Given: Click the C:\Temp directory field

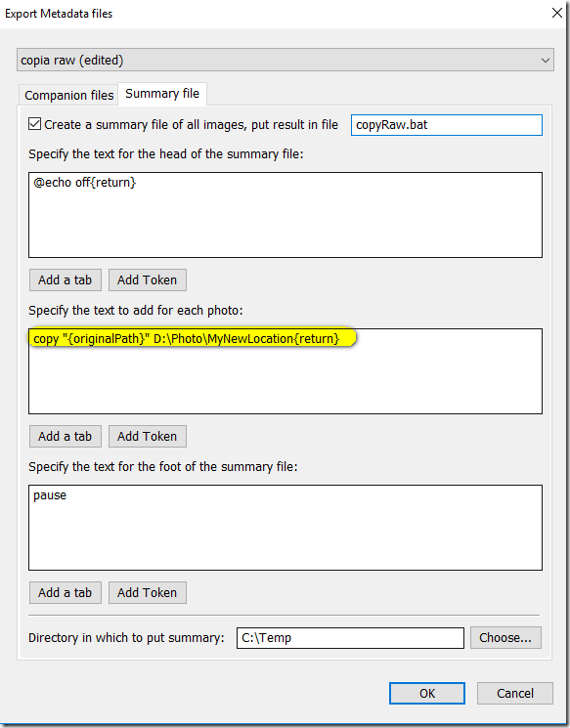Looking at the screenshot, I should coord(350,638).
